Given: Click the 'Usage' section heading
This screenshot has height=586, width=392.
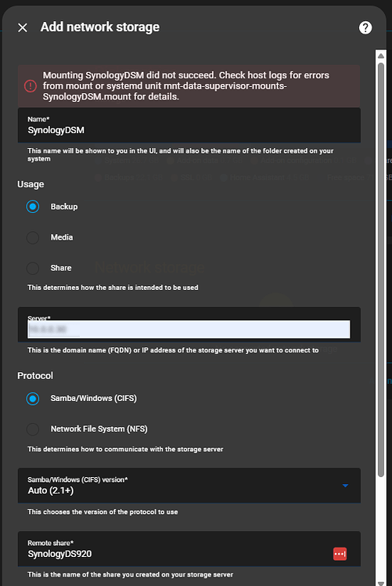Looking at the screenshot, I should tap(31, 184).
